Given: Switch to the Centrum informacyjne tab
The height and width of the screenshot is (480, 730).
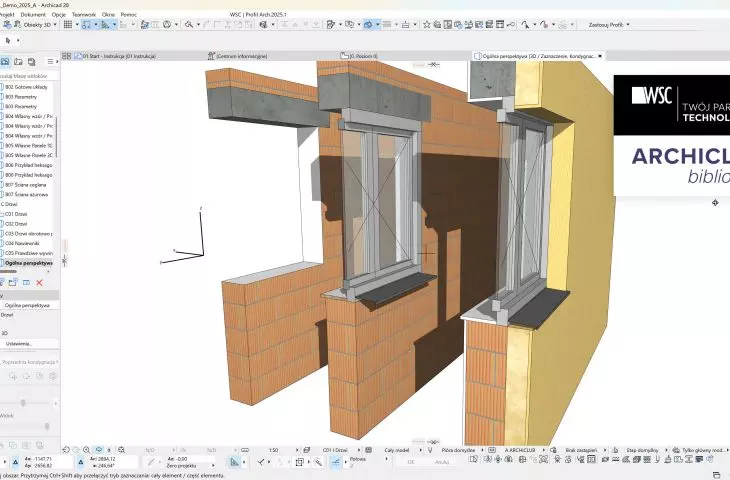Looking at the screenshot, I should pyautogui.click(x=238, y=56).
